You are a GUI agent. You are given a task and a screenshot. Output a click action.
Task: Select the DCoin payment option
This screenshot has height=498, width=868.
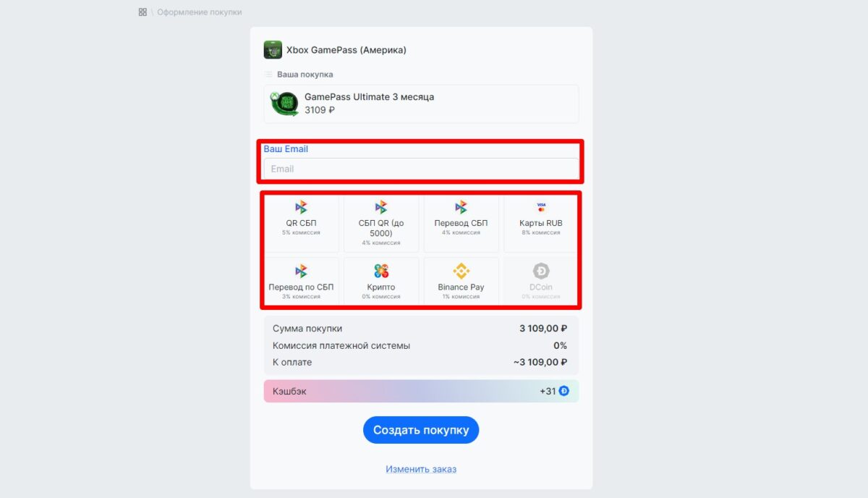pyautogui.click(x=541, y=281)
